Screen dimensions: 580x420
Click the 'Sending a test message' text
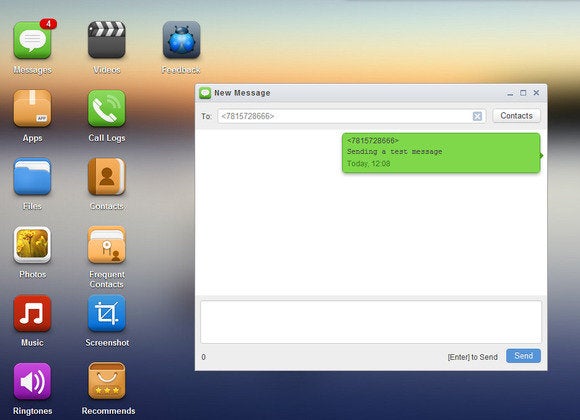(x=394, y=152)
